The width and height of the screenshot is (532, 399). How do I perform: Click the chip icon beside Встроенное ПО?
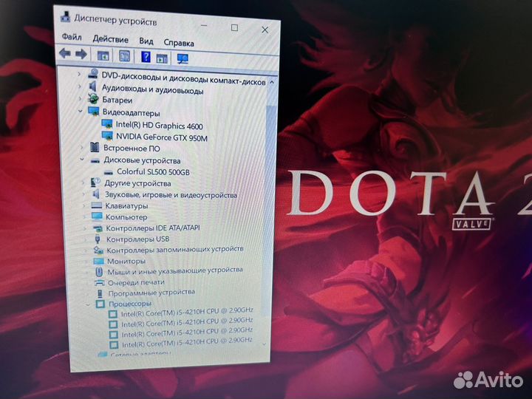[x=95, y=147]
